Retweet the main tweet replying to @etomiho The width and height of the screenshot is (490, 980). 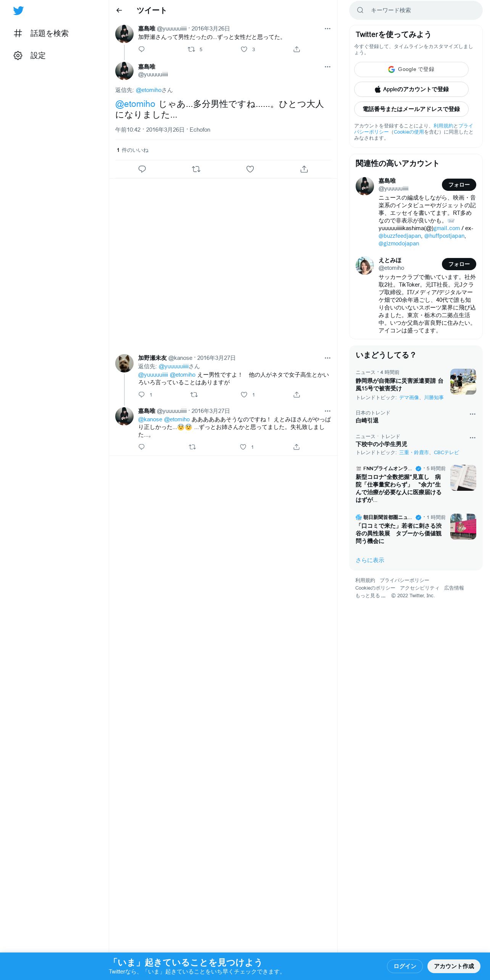click(196, 169)
